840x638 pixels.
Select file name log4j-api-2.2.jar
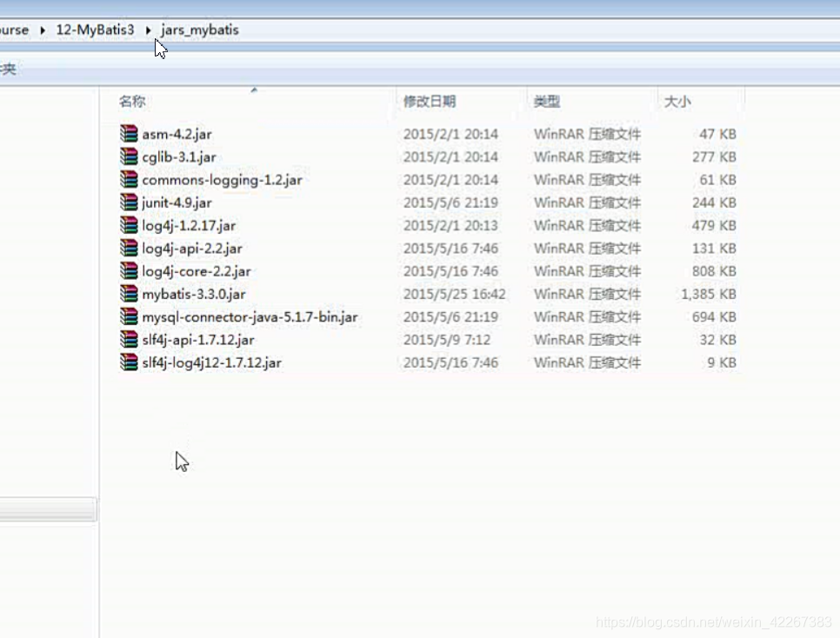(x=192, y=249)
